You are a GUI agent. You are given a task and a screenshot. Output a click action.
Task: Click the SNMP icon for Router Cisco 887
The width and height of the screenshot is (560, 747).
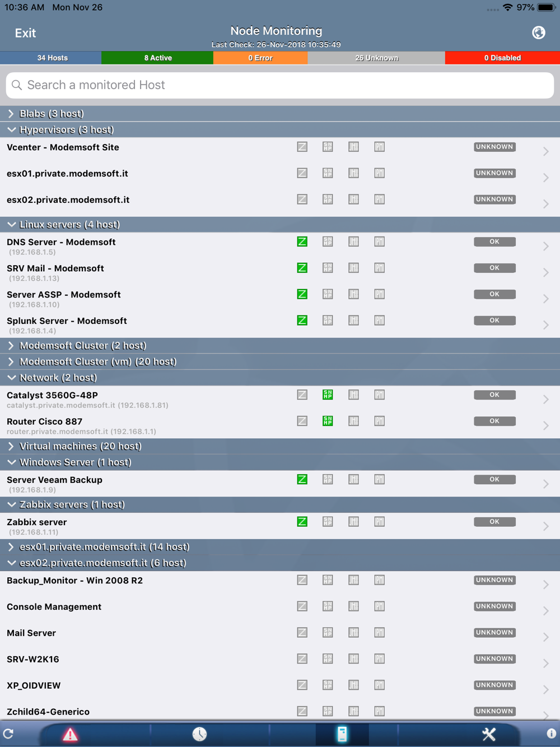coord(328,421)
